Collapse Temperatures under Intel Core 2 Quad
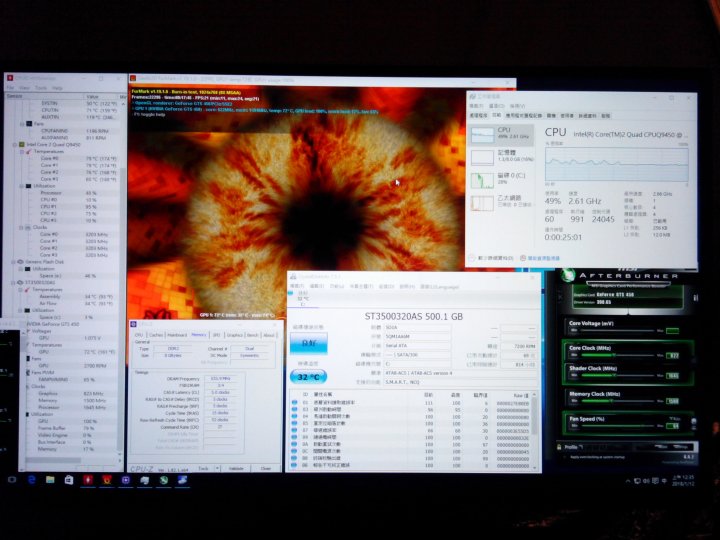 coord(22,152)
